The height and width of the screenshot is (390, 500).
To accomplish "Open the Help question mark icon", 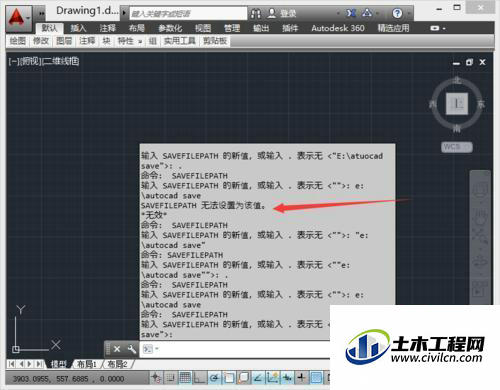I will 397,13.
